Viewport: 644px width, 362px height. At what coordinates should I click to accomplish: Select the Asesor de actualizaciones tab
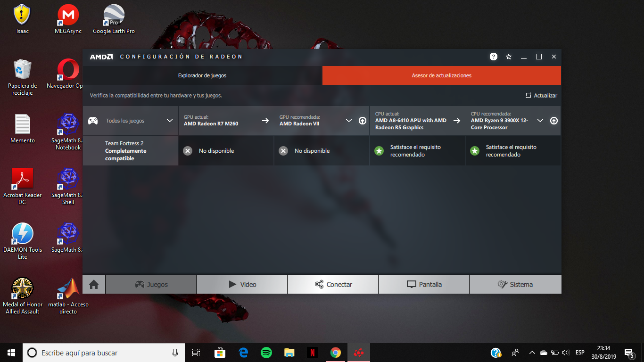[x=442, y=75]
